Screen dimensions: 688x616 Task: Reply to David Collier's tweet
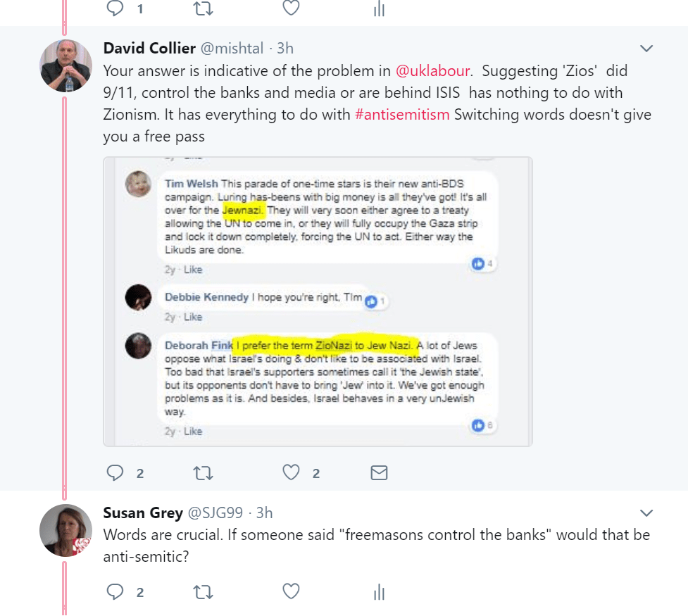coord(115,472)
